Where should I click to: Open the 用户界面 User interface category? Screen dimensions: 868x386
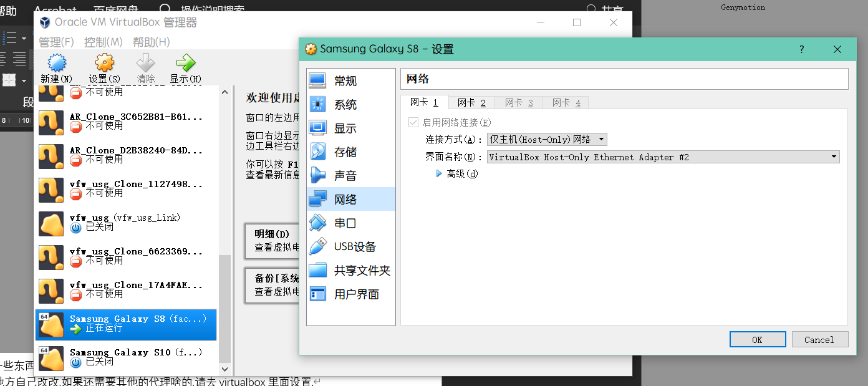tap(351, 294)
